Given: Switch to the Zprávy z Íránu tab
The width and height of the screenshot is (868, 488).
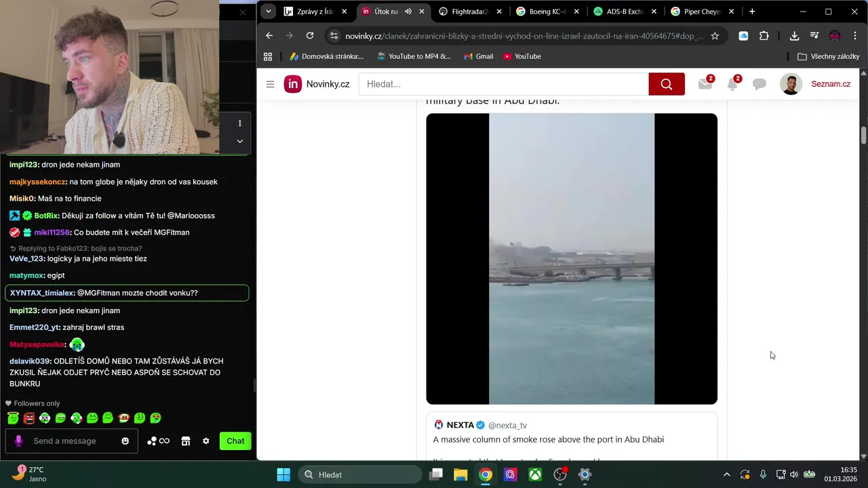Looking at the screenshot, I should 316,12.
